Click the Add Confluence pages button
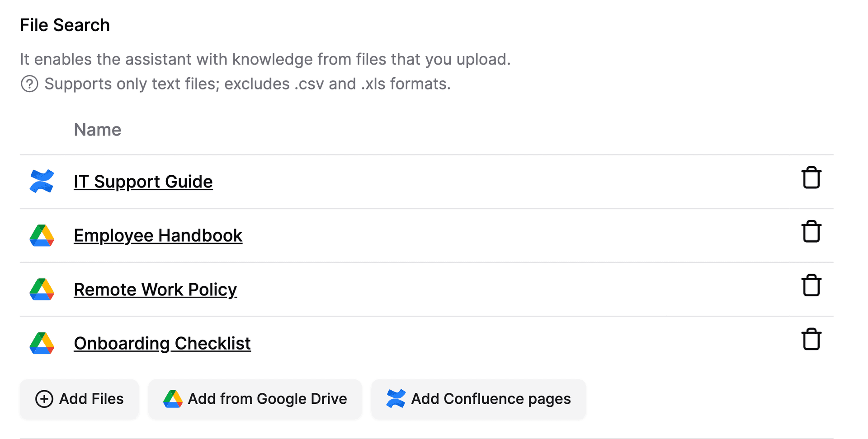 [x=478, y=399]
